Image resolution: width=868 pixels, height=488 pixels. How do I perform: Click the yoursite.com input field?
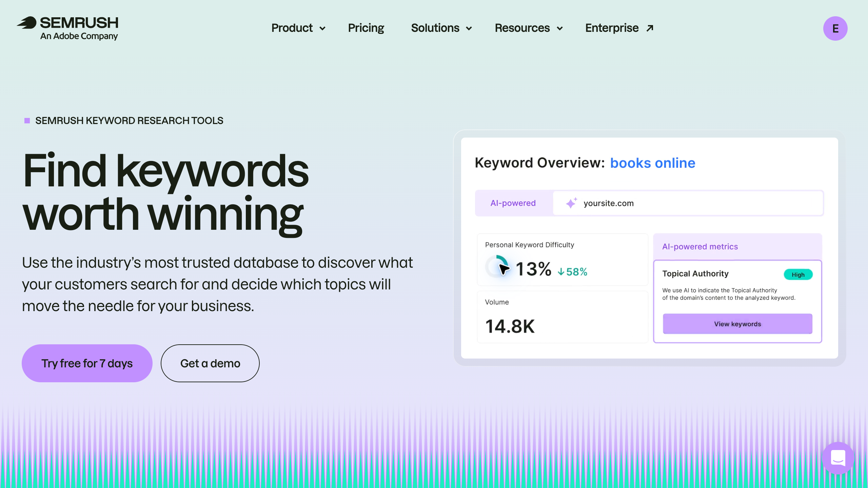(x=688, y=203)
